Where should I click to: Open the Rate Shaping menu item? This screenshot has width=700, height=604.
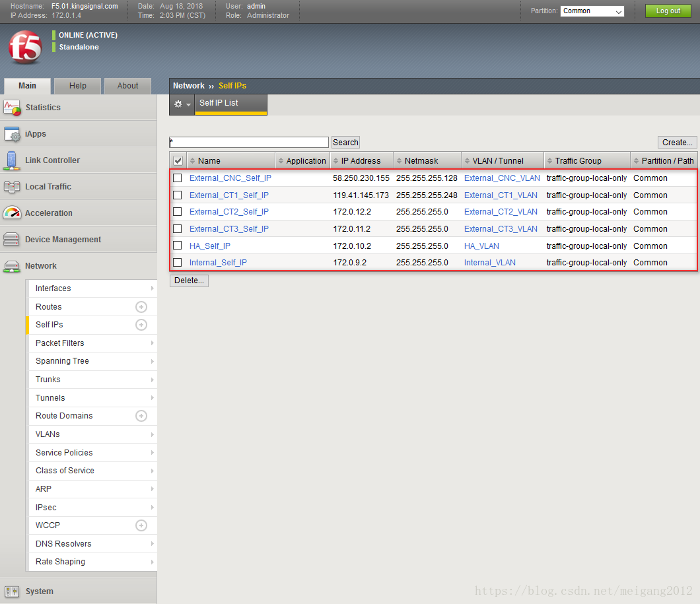93,562
